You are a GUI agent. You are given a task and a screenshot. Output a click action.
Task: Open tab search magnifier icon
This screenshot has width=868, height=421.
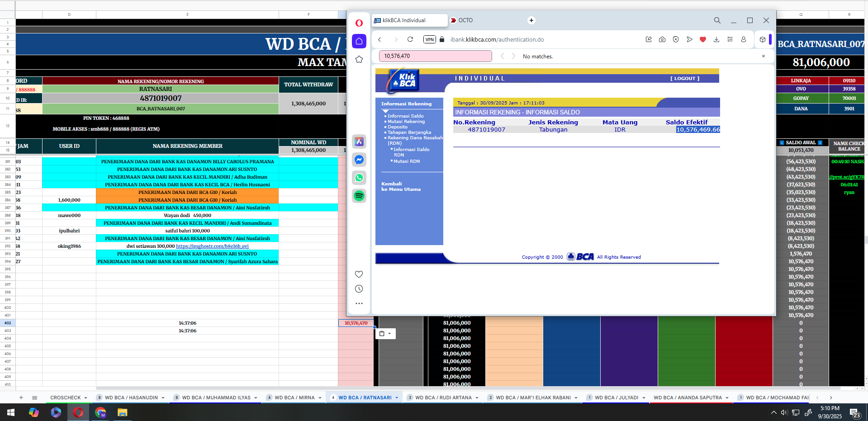[717, 20]
